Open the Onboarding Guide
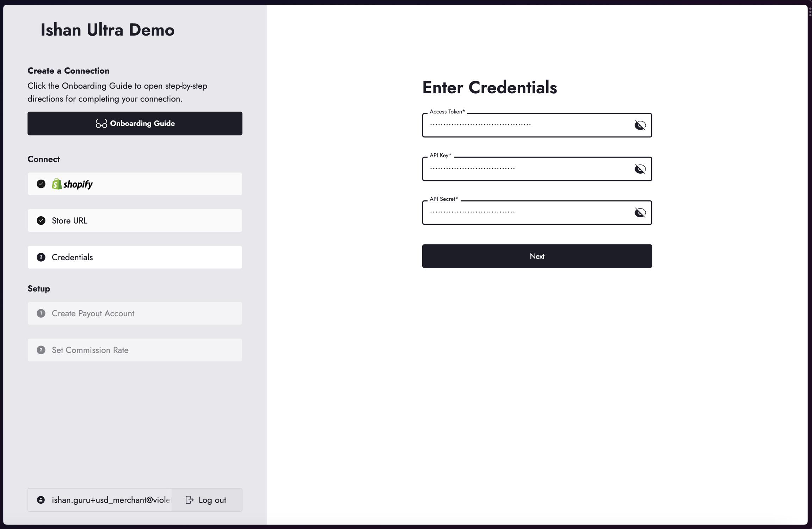Image resolution: width=812 pixels, height=529 pixels. click(135, 124)
